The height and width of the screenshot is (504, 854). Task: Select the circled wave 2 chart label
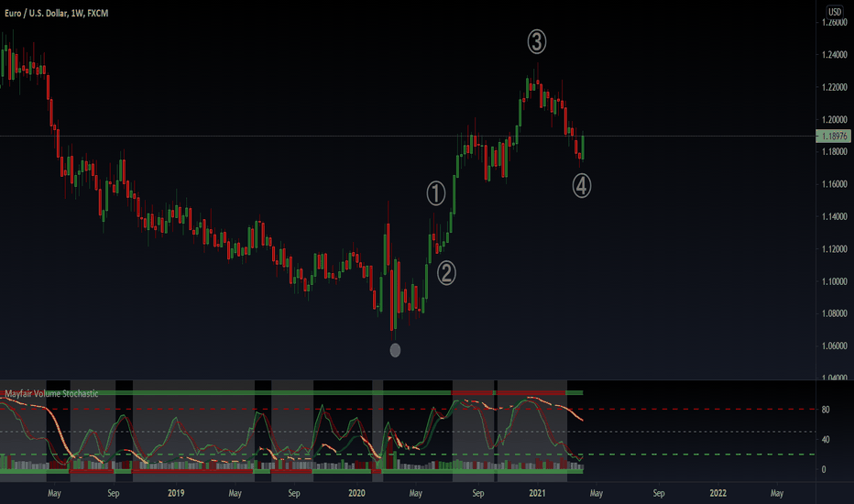click(x=446, y=273)
